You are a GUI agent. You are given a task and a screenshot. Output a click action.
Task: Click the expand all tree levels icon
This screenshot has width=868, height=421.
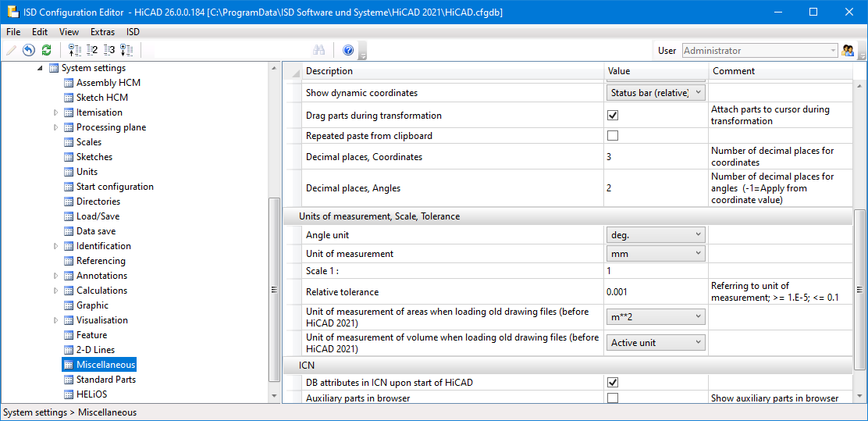[126, 50]
